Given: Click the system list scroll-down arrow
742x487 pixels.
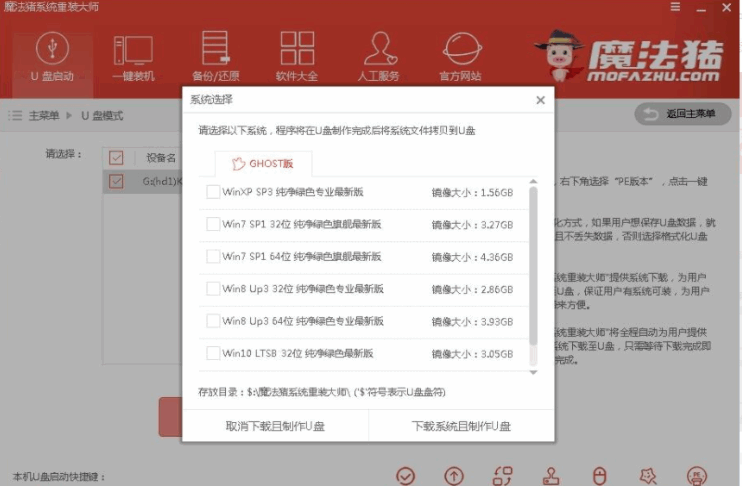Looking at the screenshot, I should (533, 372).
